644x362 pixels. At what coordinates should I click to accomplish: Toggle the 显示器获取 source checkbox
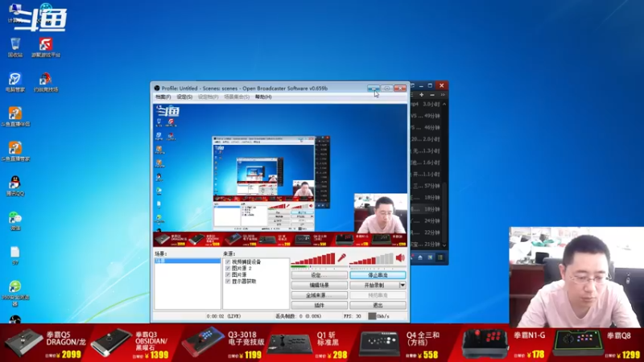tap(228, 282)
